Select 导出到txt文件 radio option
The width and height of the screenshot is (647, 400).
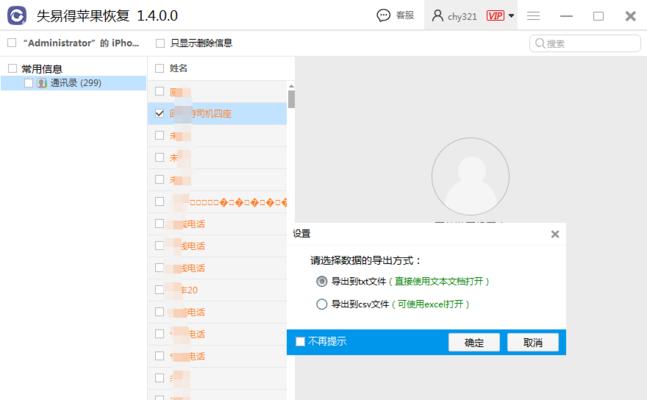[321, 282]
